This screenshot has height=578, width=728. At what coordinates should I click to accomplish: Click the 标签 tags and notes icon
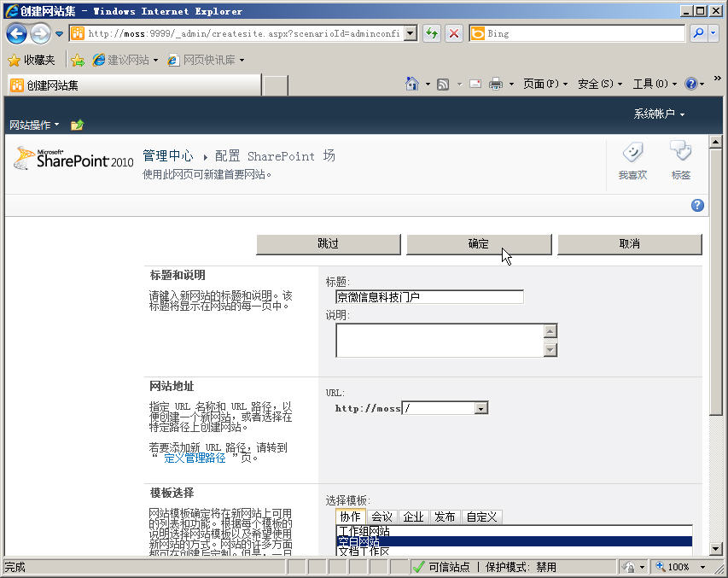point(681,161)
